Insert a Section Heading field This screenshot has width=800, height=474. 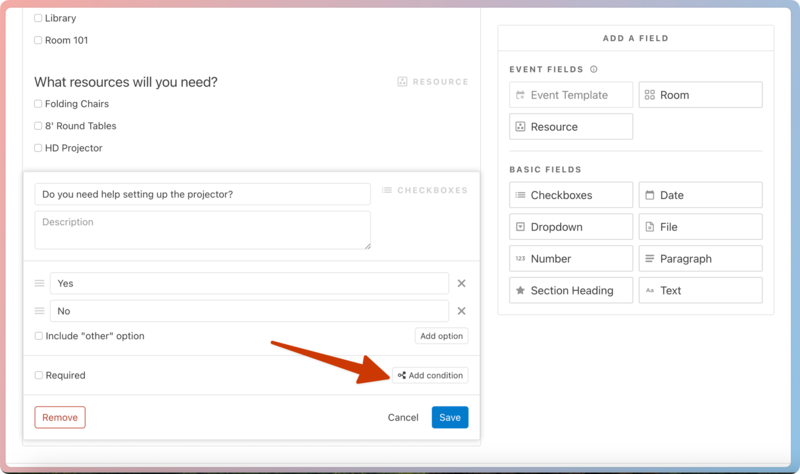click(x=570, y=291)
